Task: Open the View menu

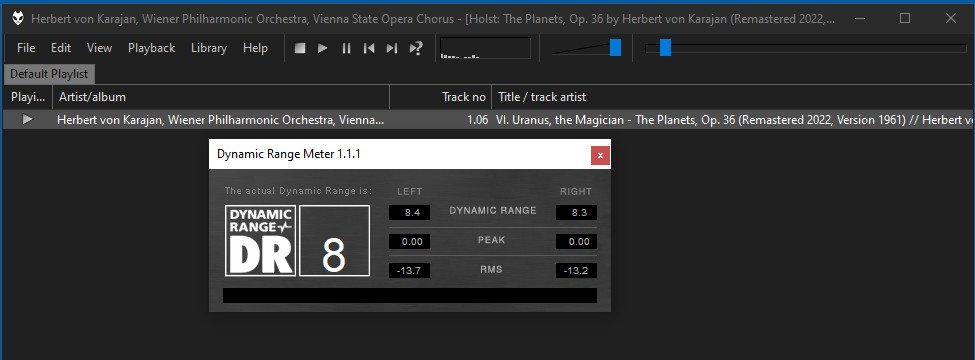Action: tap(99, 48)
